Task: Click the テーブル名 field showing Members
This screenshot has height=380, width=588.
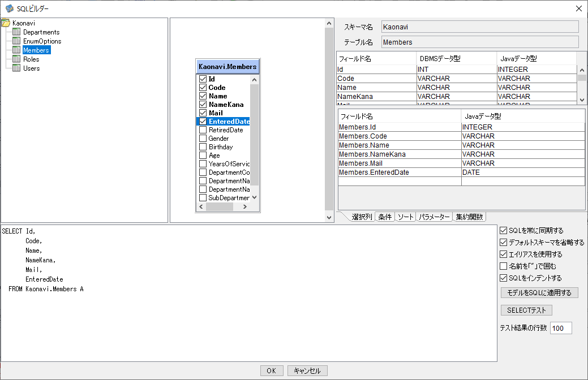Action: pos(480,42)
